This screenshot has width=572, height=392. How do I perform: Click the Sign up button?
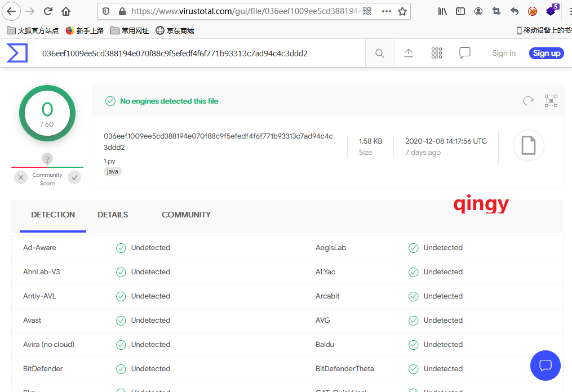click(546, 53)
